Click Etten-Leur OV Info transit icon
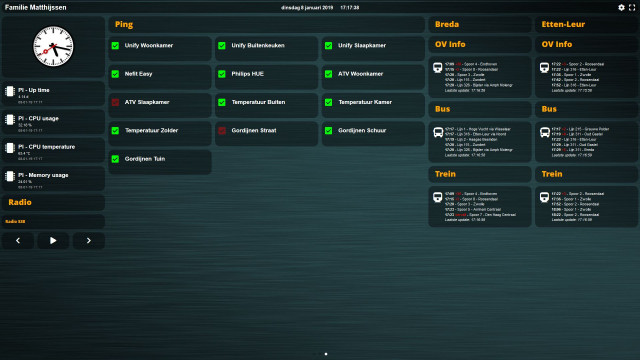Screen dimensions: 640x360 point(544,67)
